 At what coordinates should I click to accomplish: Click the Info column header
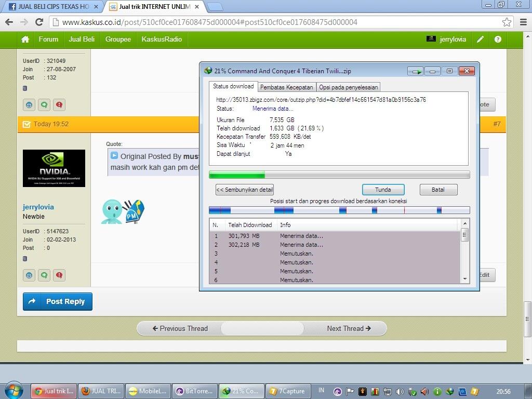[x=367, y=225]
